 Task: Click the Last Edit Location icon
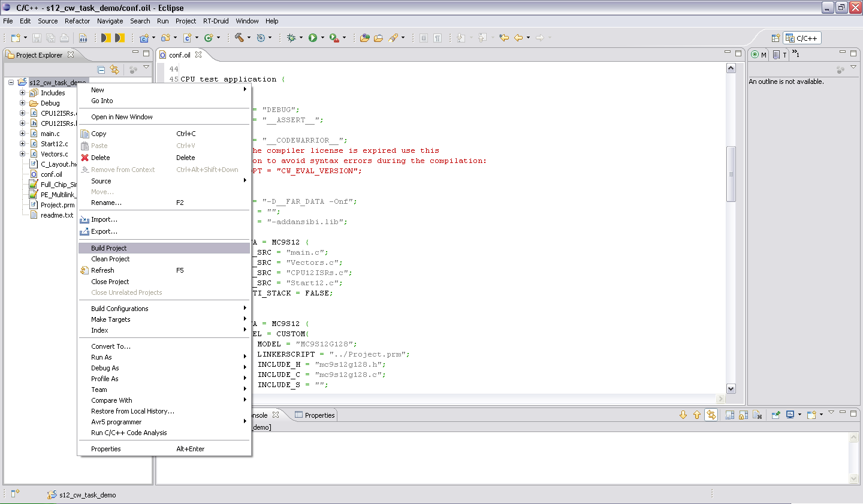point(504,38)
